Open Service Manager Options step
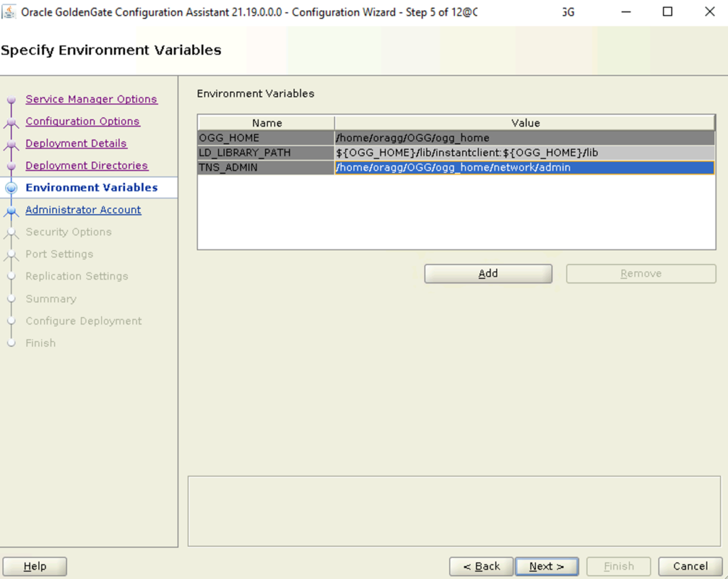Screen dimensions: 728x579 coord(92,99)
